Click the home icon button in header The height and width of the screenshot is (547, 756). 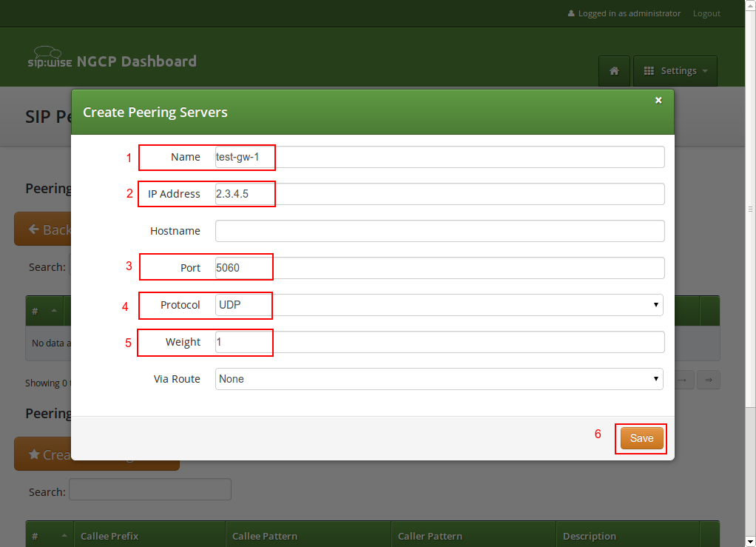pos(614,71)
